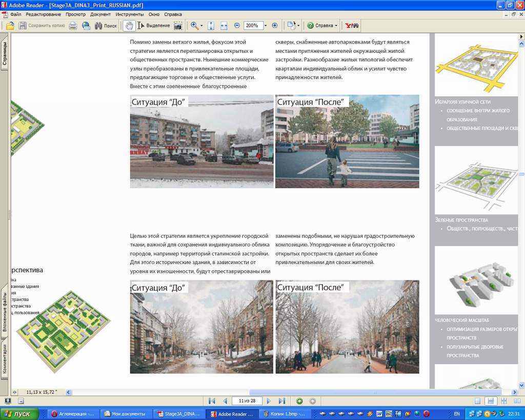Switch to Continuous page layout

pos(491,401)
